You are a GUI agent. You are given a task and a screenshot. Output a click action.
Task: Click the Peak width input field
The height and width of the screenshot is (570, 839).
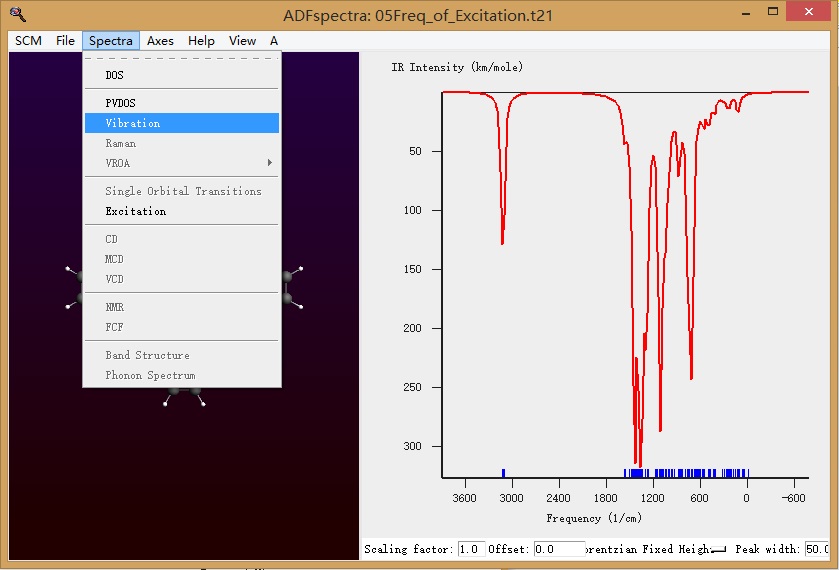(x=817, y=549)
